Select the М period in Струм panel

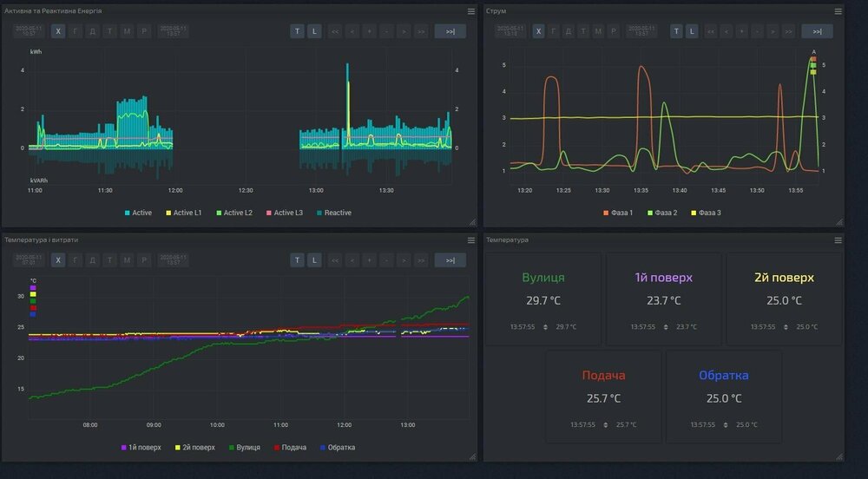(x=598, y=31)
